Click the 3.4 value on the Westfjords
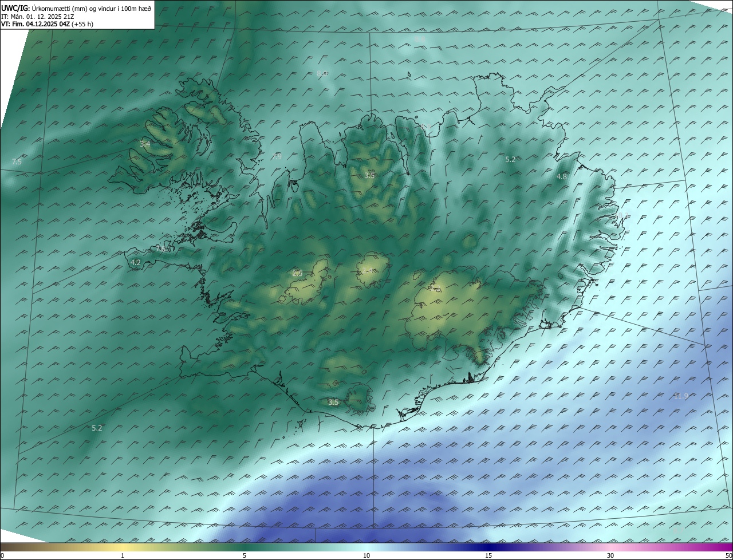 point(145,144)
